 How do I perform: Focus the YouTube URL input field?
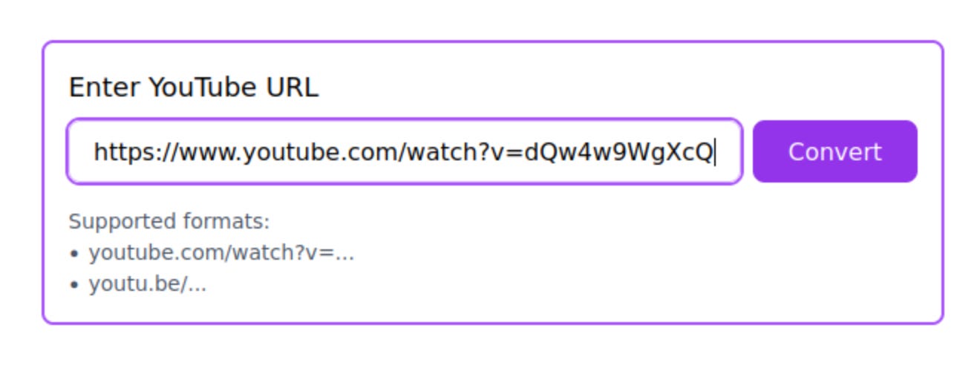click(x=405, y=151)
